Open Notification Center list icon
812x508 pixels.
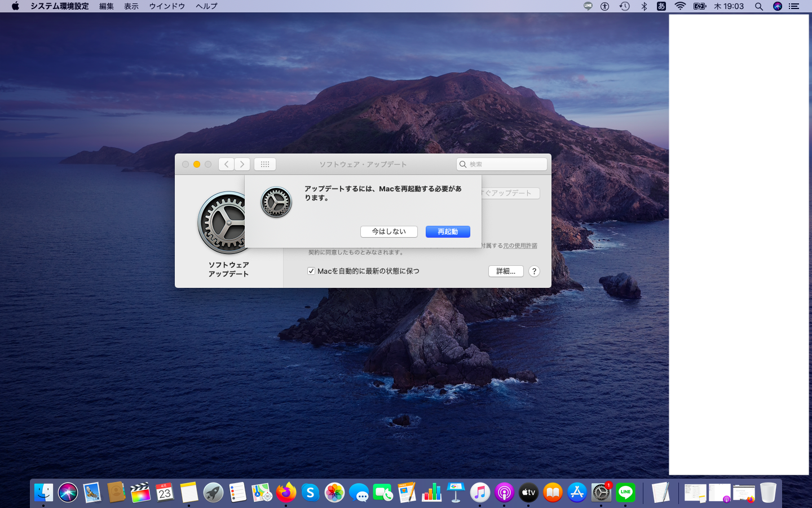(794, 6)
